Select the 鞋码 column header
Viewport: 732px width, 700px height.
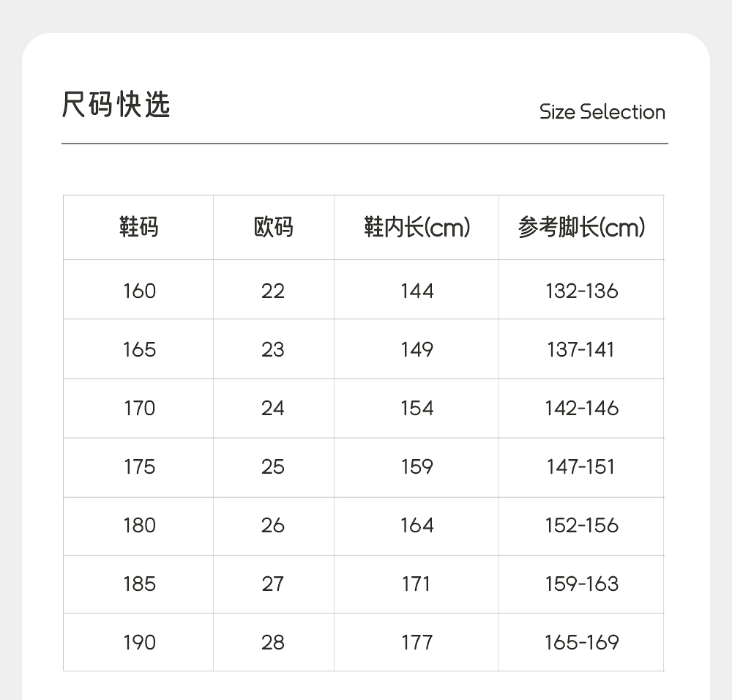(x=138, y=228)
